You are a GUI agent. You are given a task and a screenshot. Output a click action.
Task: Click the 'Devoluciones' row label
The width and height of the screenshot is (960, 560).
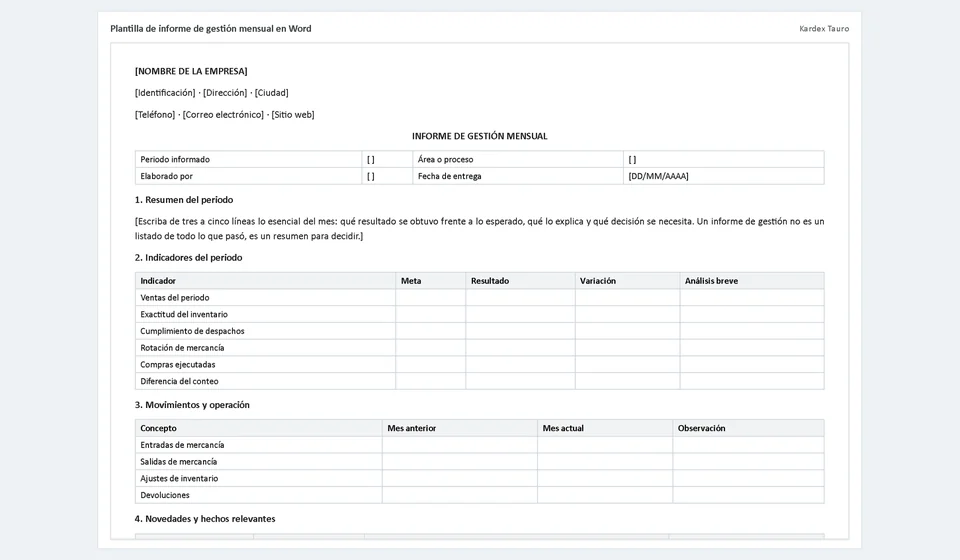coord(165,495)
